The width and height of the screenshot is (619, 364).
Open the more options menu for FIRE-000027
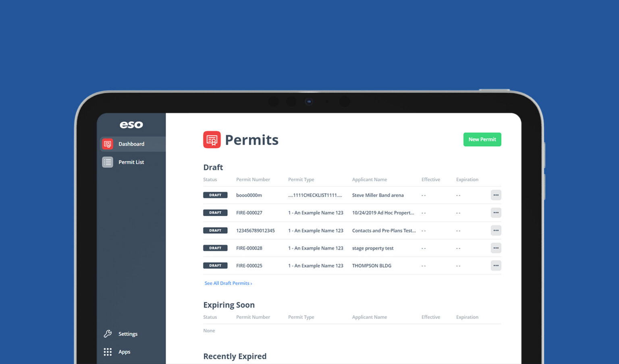tap(496, 213)
